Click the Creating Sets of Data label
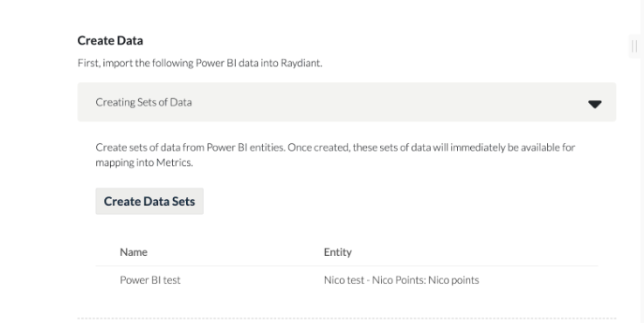The image size is (644, 323). click(x=143, y=102)
